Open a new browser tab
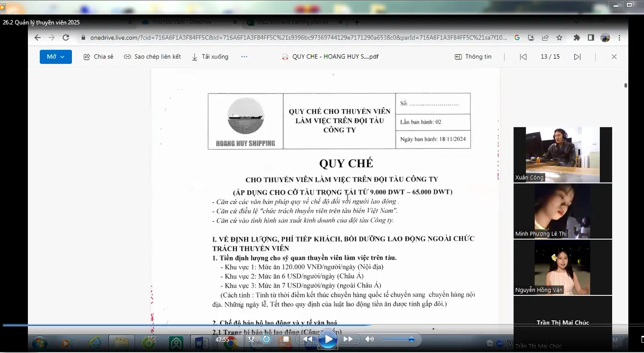The image size is (644, 353). (x=357, y=22)
